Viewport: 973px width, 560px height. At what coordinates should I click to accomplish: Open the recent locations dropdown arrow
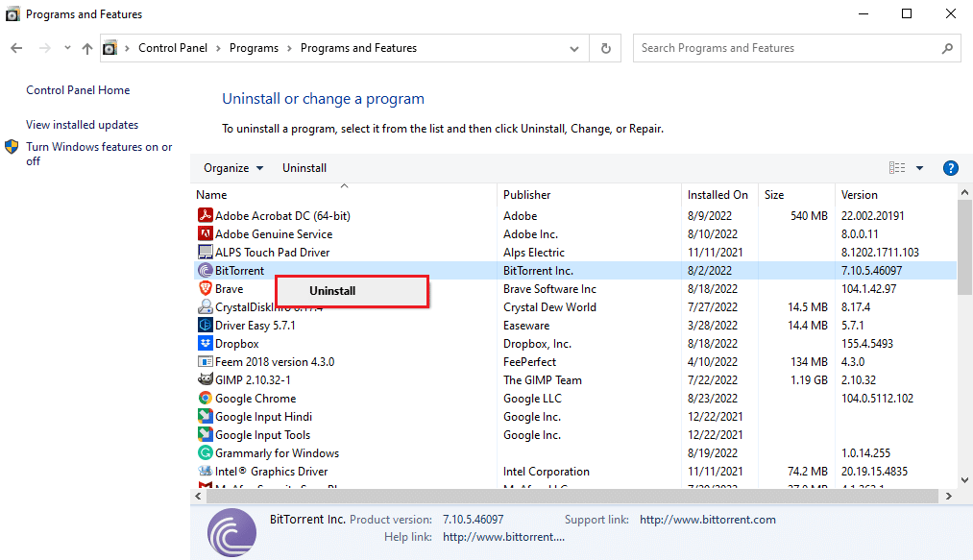coord(67,48)
